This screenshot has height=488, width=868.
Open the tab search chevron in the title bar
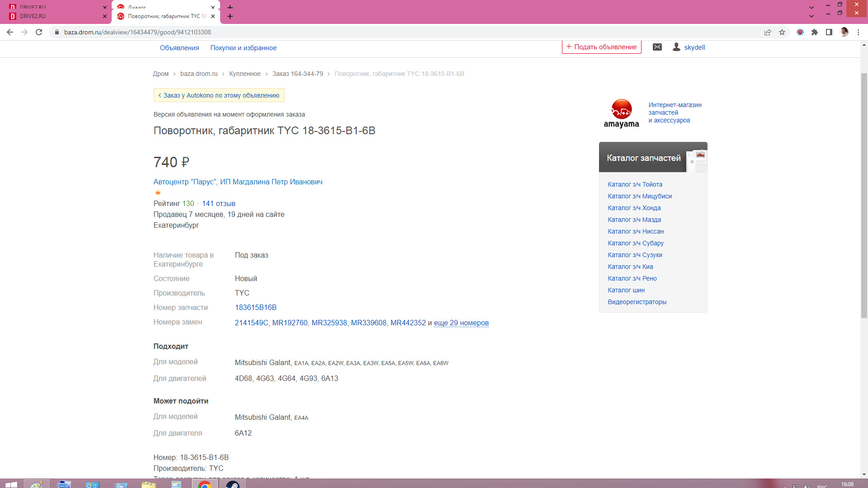point(811,16)
